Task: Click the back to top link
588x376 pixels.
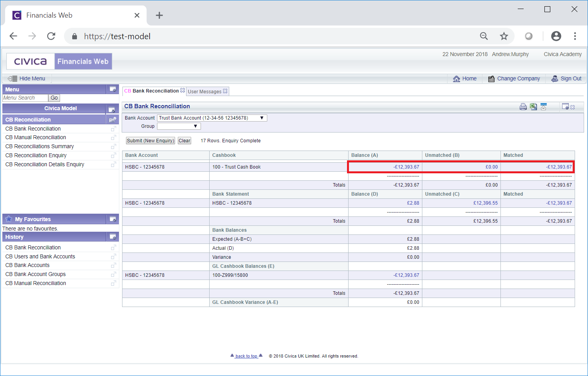Action: coord(246,356)
